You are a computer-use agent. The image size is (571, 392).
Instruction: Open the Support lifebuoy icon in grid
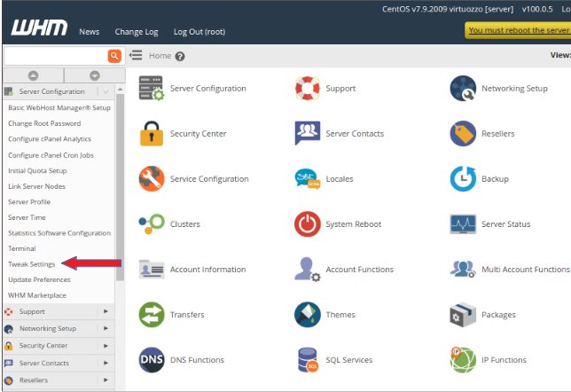click(x=308, y=88)
